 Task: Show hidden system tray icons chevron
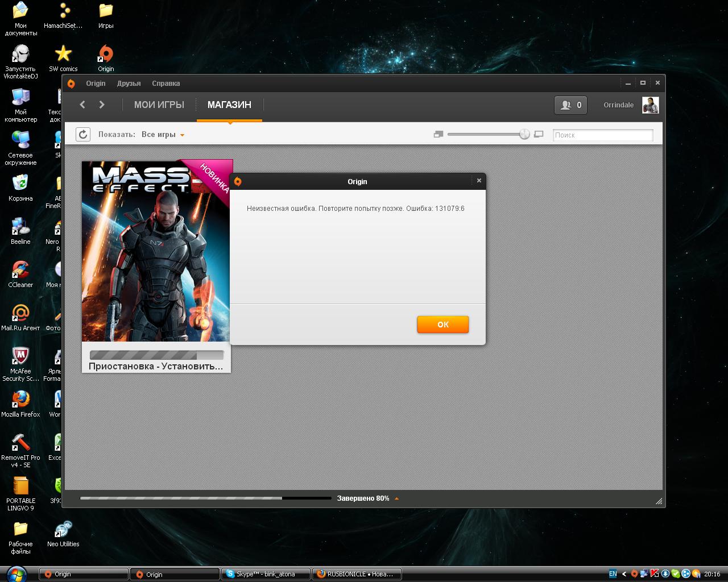pyautogui.click(x=624, y=573)
